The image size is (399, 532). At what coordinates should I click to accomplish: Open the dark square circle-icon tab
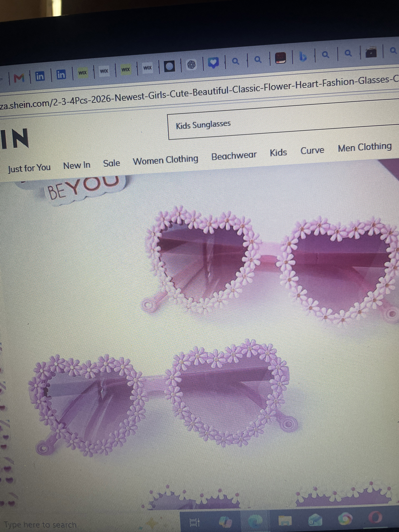(170, 66)
